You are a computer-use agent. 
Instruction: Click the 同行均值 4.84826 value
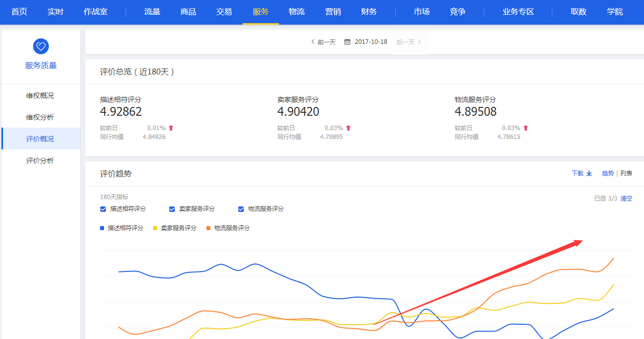(154, 137)
